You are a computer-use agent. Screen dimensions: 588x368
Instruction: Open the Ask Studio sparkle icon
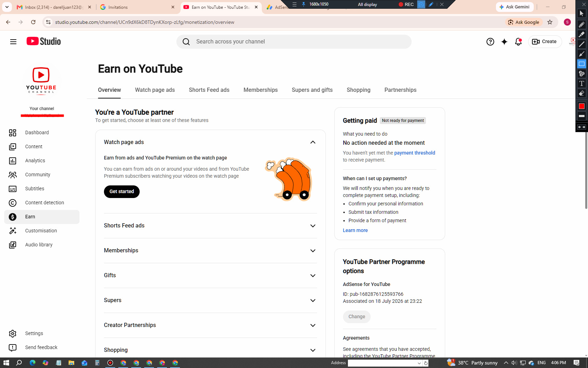point(504,42)
